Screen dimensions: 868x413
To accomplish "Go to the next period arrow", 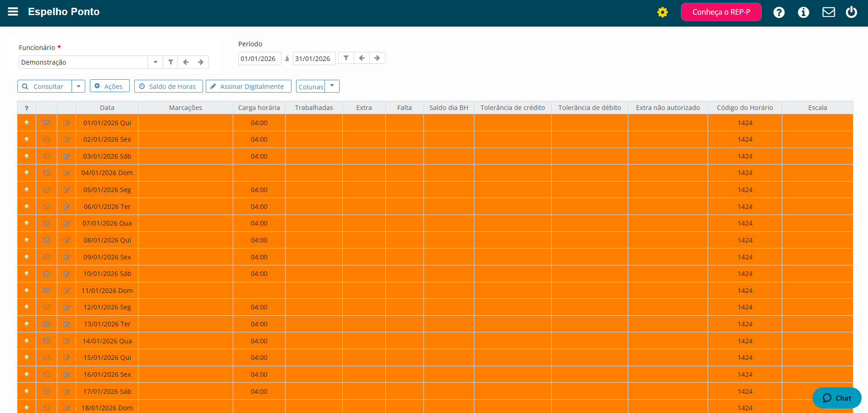I will 377,58.
